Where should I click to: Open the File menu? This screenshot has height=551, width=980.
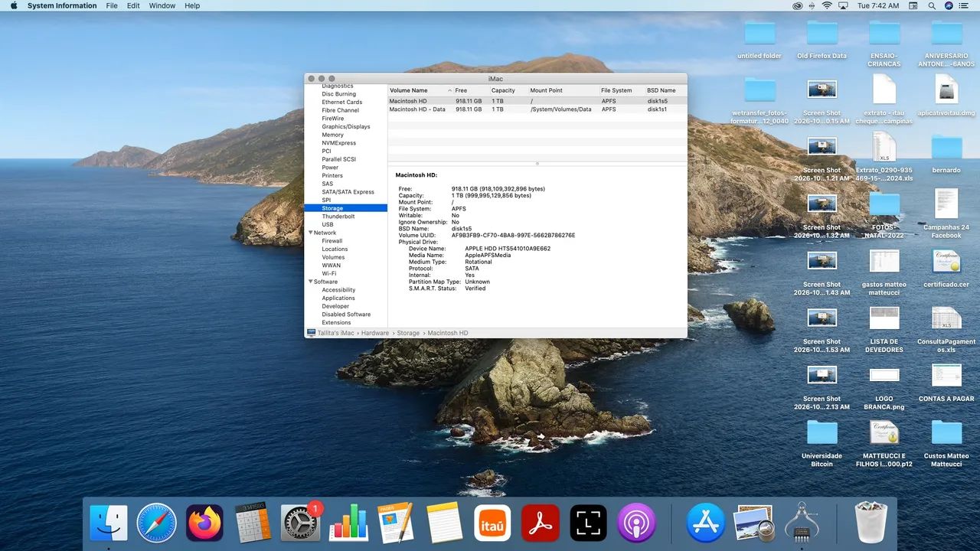coord(112,5)
